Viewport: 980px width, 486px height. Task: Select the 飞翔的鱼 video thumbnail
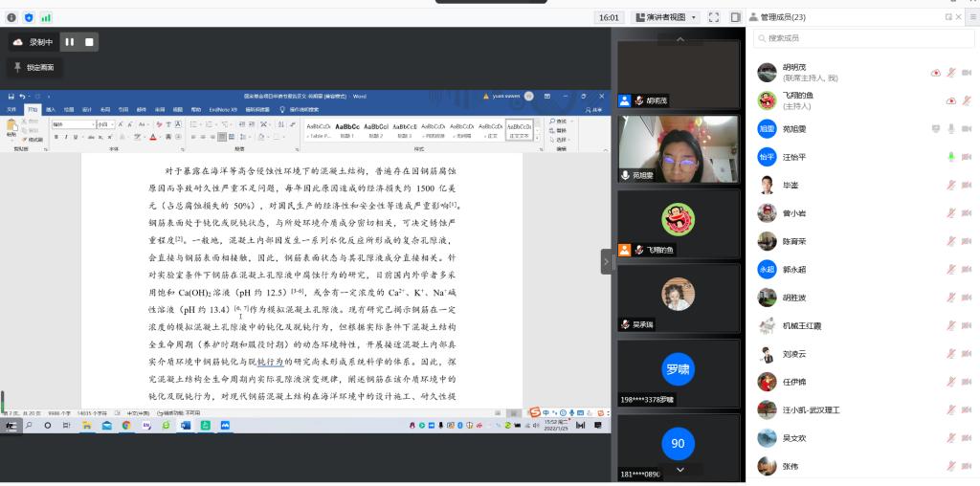pyautogui.click(x=678, y=224)
